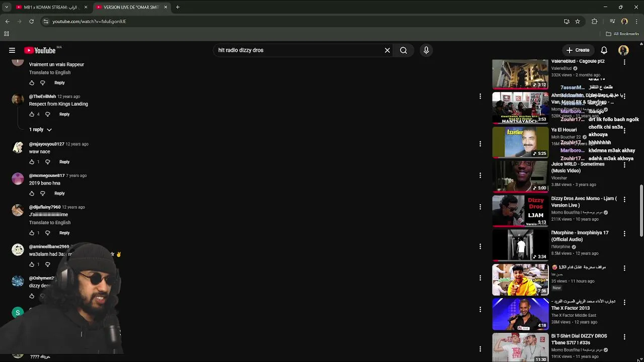Open @rajayouyou3127's profile avatar

pyautogui.click(x=18, y=147)
